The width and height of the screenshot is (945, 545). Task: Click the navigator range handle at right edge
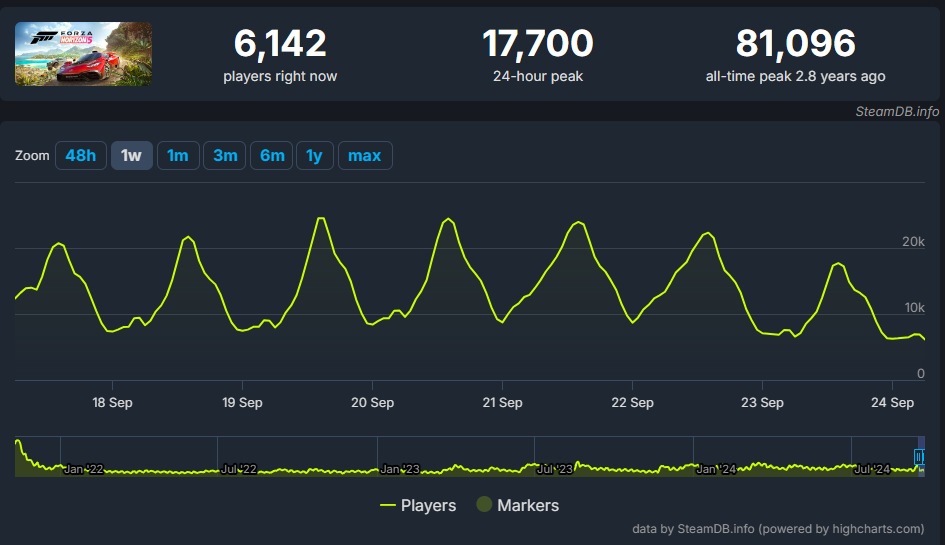coord(919,456)
